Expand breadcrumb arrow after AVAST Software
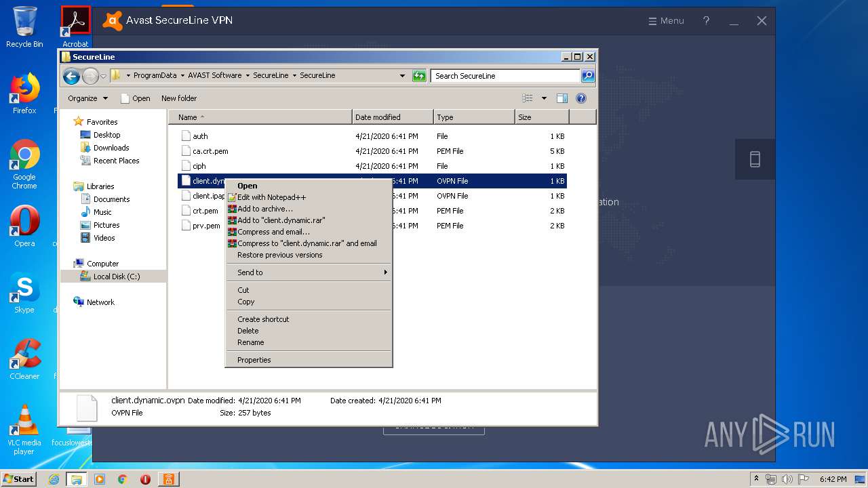Image resolution: width=868 pixels, height=488 pixels. coord(248,76)
